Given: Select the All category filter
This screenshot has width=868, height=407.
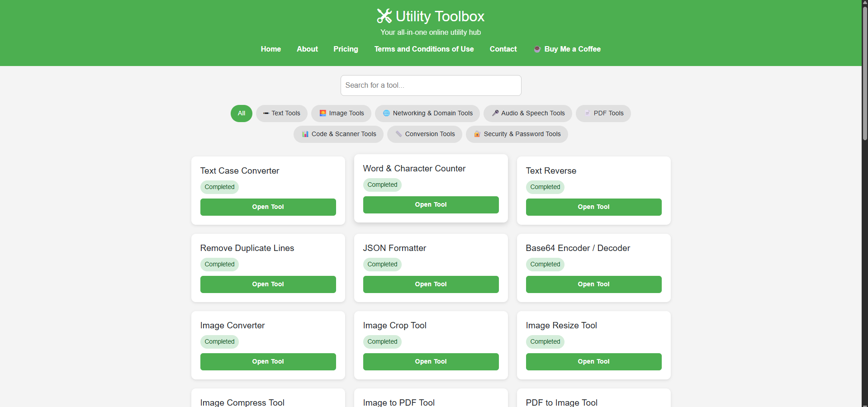Looking at the screenshot, I should click(x=242, y=114).
